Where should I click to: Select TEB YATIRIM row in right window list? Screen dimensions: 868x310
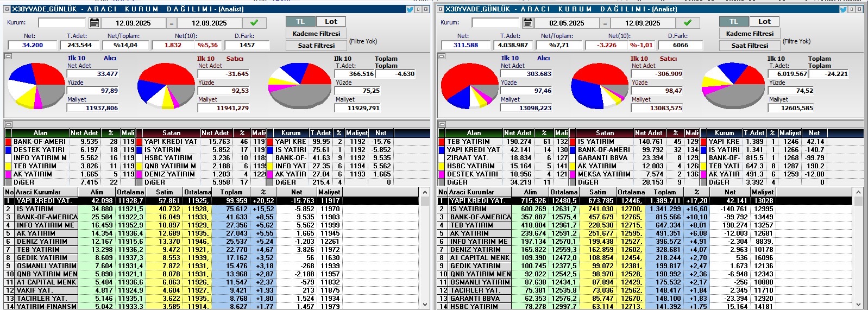[645, 225]
